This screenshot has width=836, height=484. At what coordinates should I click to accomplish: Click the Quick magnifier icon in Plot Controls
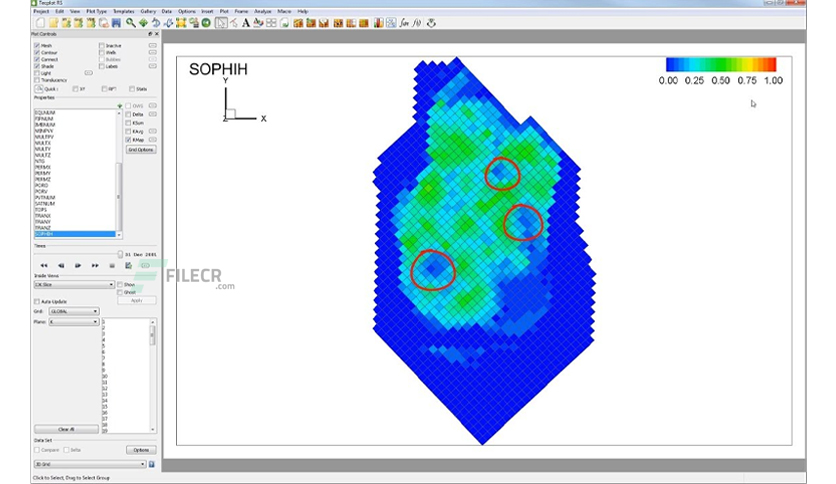(38, 89)
